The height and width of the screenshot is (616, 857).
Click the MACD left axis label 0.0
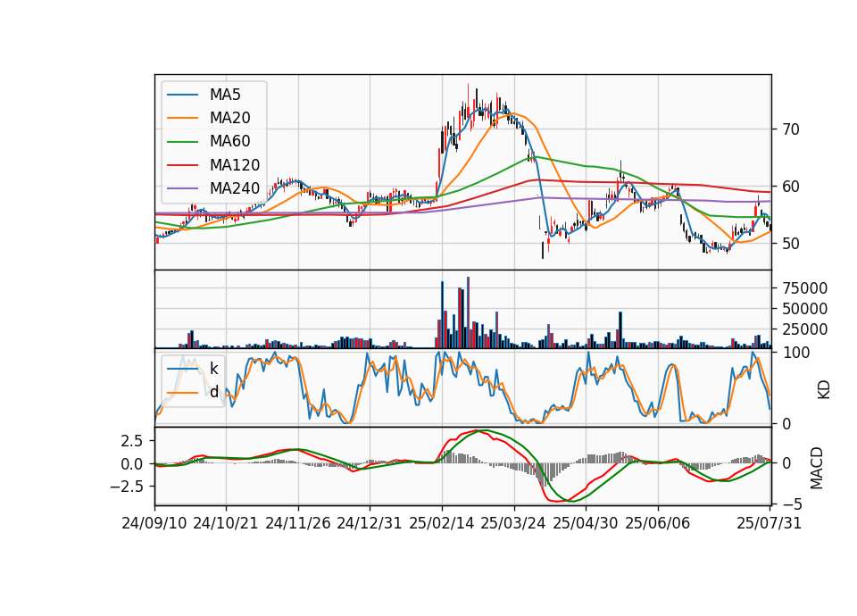tap(132, 463)
